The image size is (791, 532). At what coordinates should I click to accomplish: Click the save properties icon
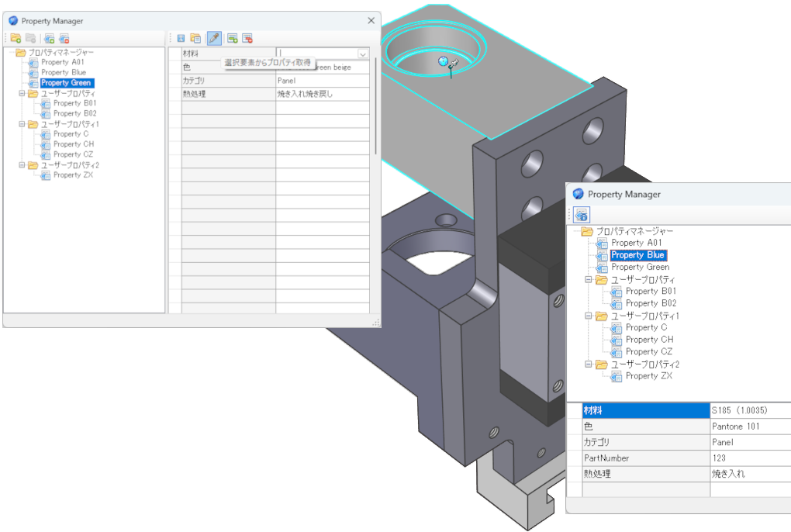181,38
